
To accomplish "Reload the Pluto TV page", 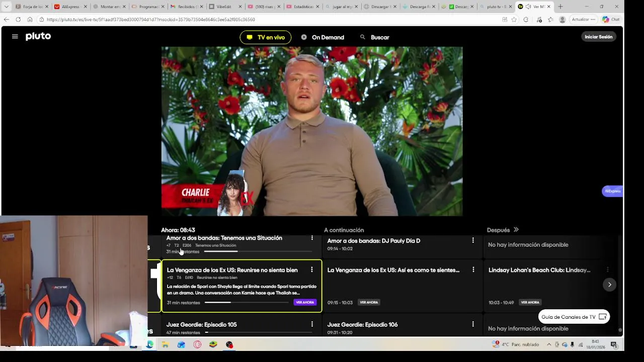I will (18, 19).
